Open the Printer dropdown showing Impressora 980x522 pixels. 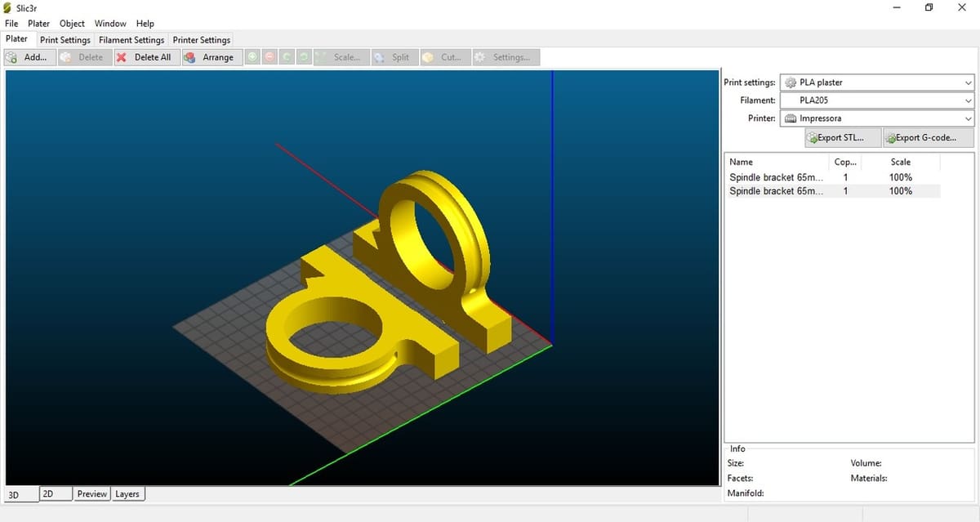coord(878,118)
